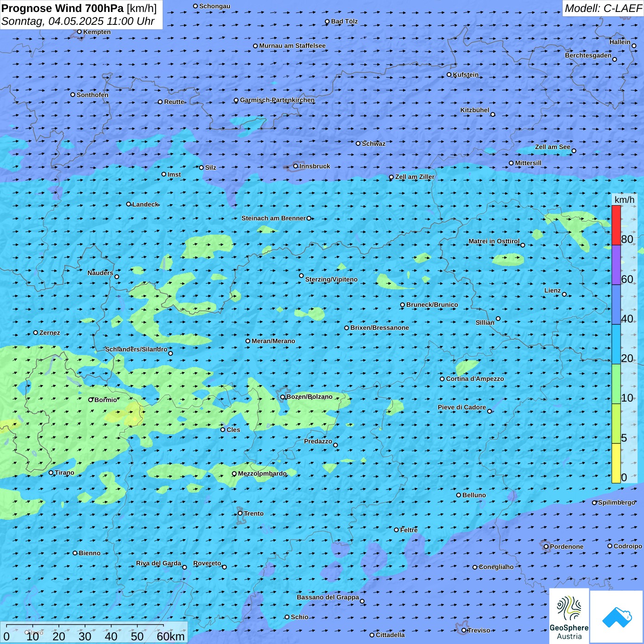
Task: Click the 'Codroipo' label
Action: point(628,546)
